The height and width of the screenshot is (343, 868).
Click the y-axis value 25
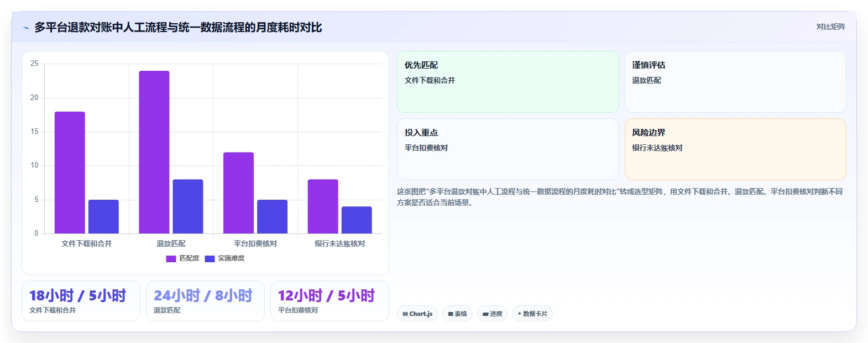pos(34,64)
